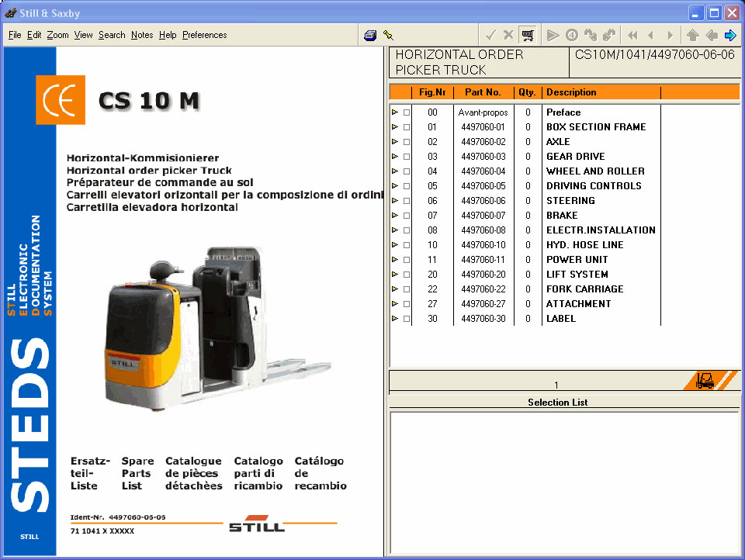Expand the FORK CARRIAGE row arrow
745x560 pixels.
pyautogui.click(x=395, y=289)
